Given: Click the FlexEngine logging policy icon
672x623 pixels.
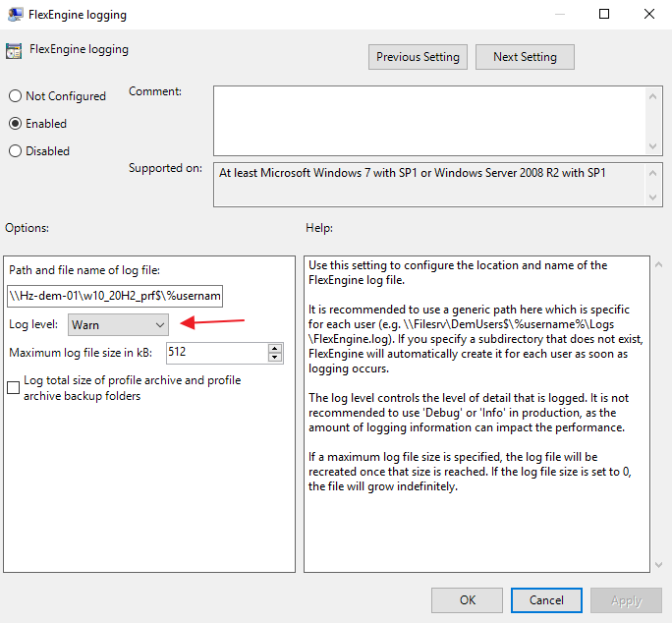Looking at the screenshot, I should pyautogui.click(x=14, y=52).
